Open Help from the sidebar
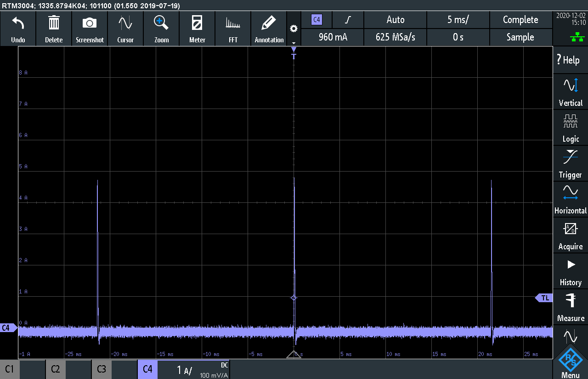The height and width of the screenshot is (379, 588). click(x=570, y=60)
